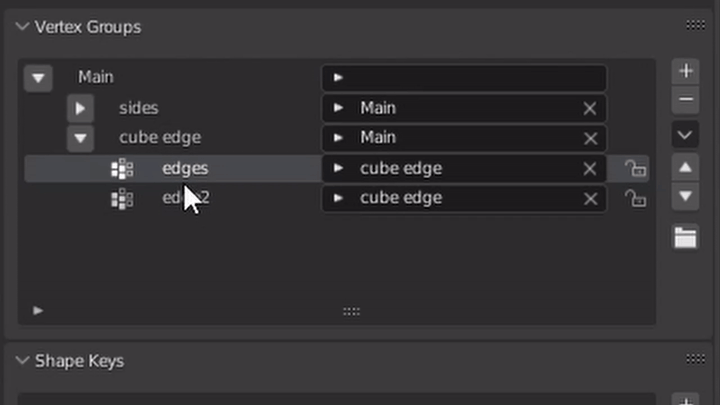Collapse the Vertex Groups panel
Viewport: 720px width, 405px height.
[23, 27]
